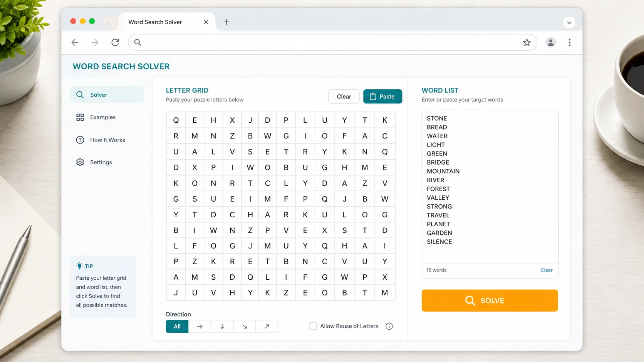Open the browser profile avatar
The height and width of the screenshot is (362, 644).
click(551, 42)
